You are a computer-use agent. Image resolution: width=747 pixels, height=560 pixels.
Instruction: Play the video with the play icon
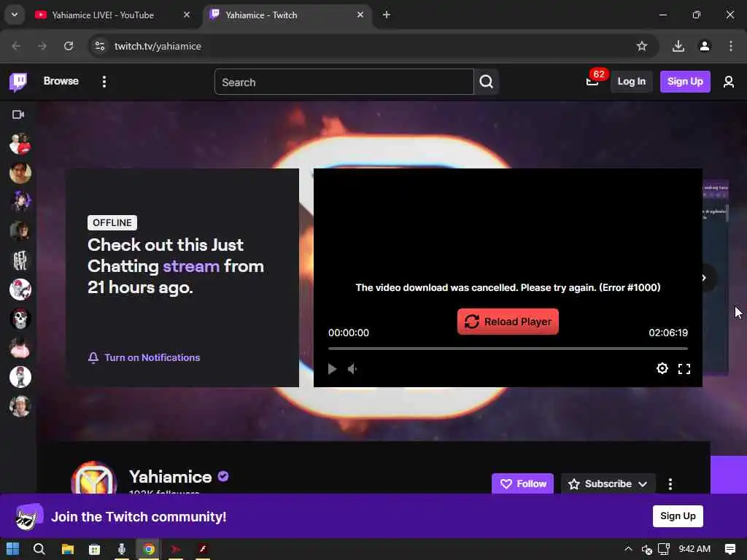(x=332, y=368)
